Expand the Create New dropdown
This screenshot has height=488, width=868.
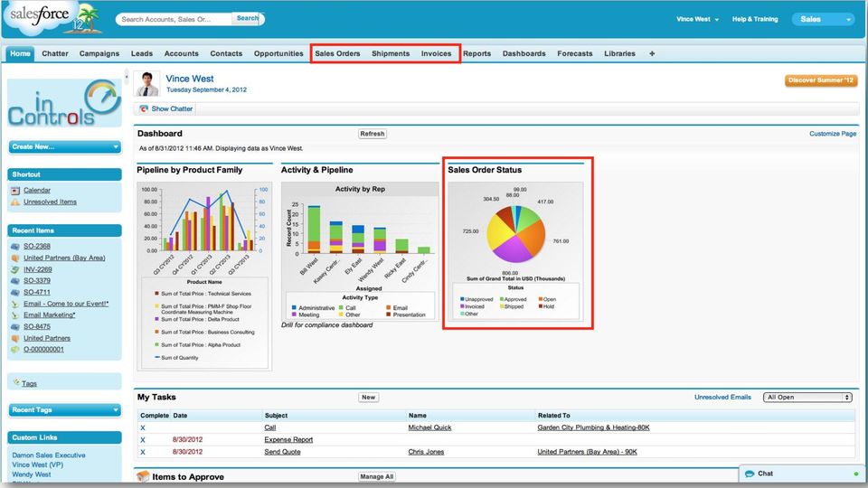click(x=65, y=146)
